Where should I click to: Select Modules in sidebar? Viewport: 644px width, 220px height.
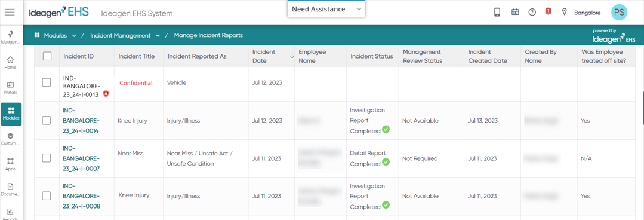pyautogui.click(x=11, y=114)
